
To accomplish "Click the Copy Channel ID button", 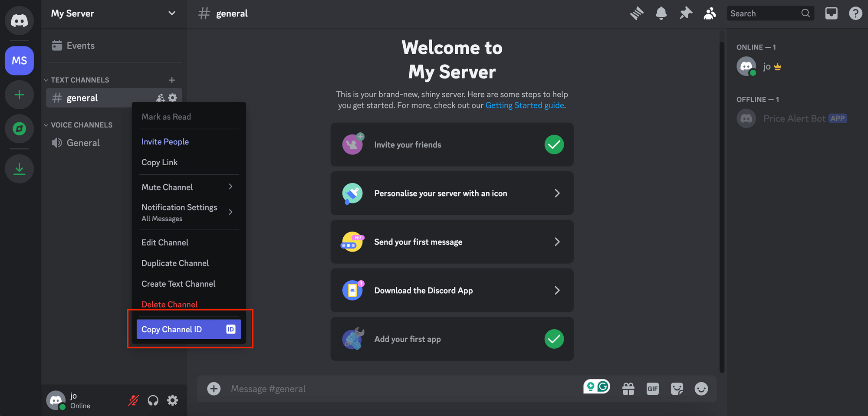I will [188, 329].
